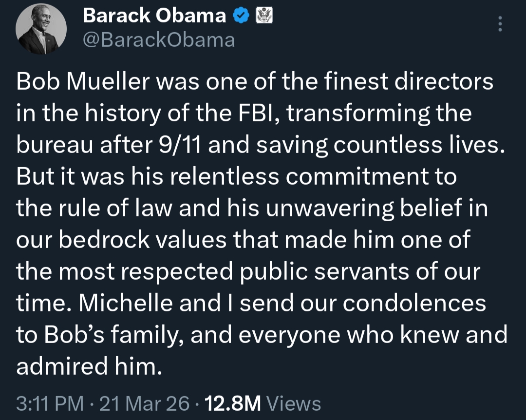
Task: Click the words "admired him" at tweet end
Action: point(88,366)
